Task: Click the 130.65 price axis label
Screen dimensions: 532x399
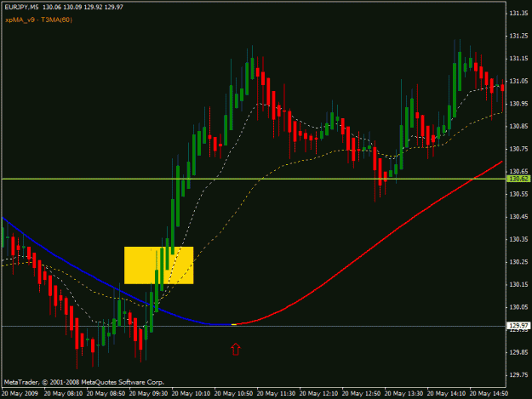Action: tap(519, 172)
